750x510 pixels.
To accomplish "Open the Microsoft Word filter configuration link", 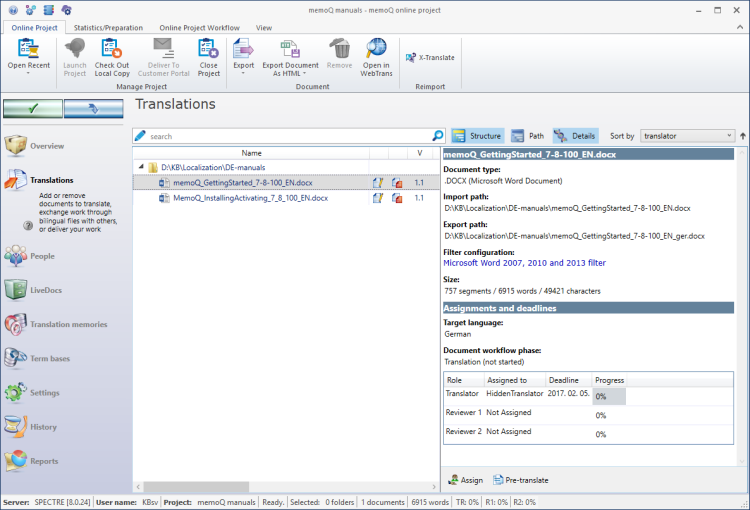I will tap(524, 263).
